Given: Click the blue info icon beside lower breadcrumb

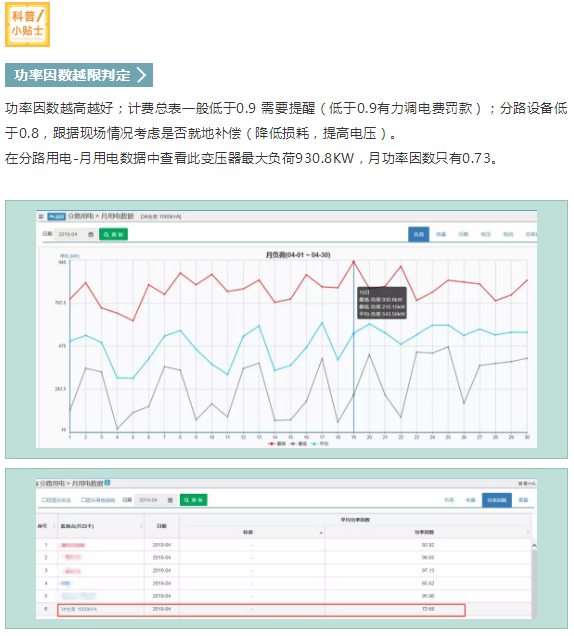Looking at the screenshot, I should (107, 483).
